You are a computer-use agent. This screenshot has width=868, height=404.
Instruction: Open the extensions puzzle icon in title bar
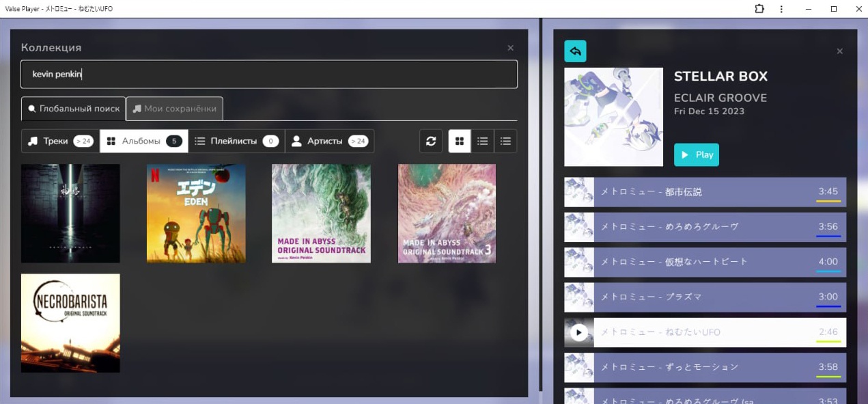click(759, 9)
